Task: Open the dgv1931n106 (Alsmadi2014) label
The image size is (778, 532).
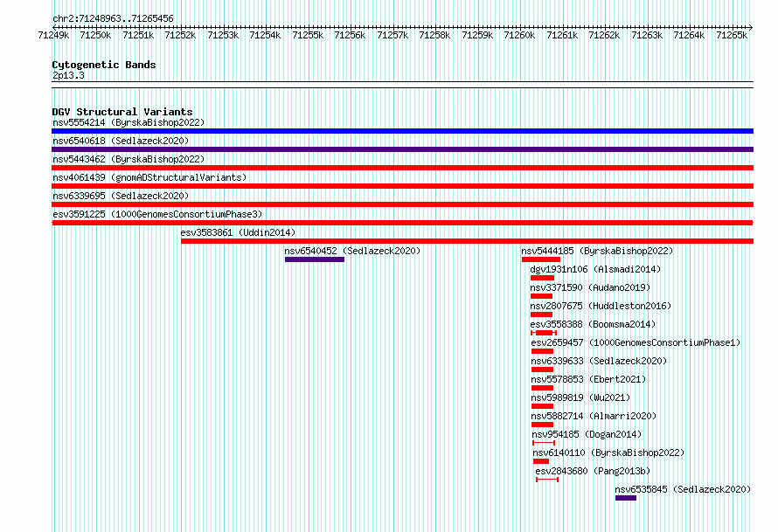Action: (x=595, y=269)
